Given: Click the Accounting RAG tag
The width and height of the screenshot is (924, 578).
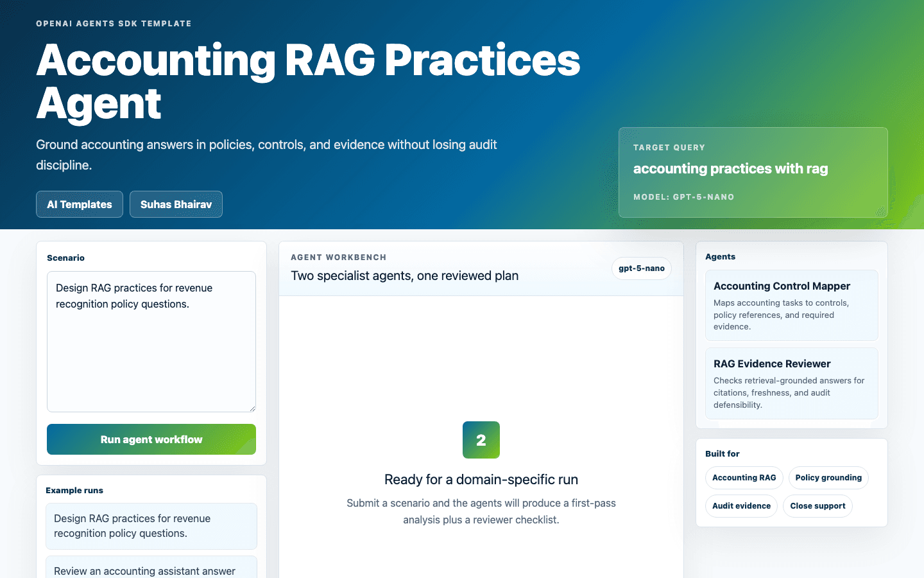Looking at the screenshot, I should pos(744,478).
